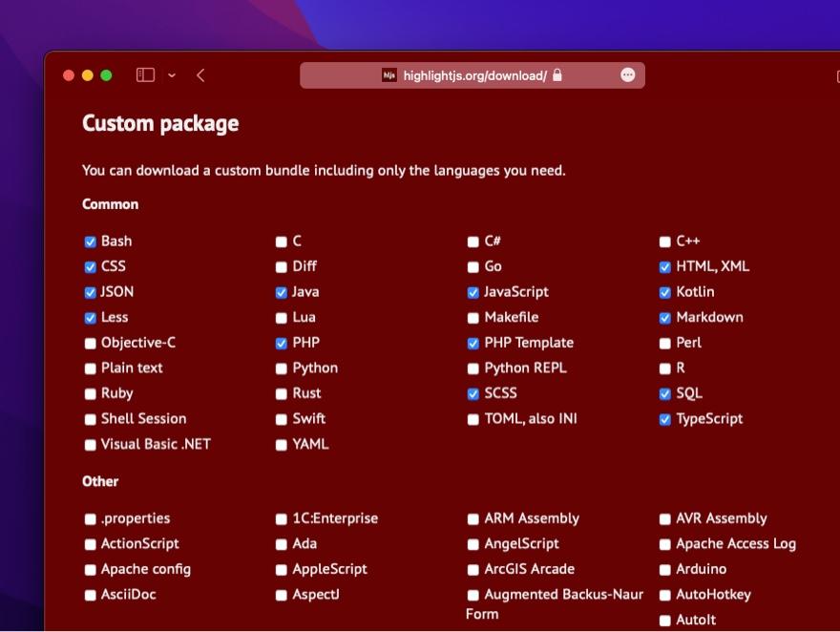
Task: Enable the ActionScript checkbox
Action: (90, 545)
